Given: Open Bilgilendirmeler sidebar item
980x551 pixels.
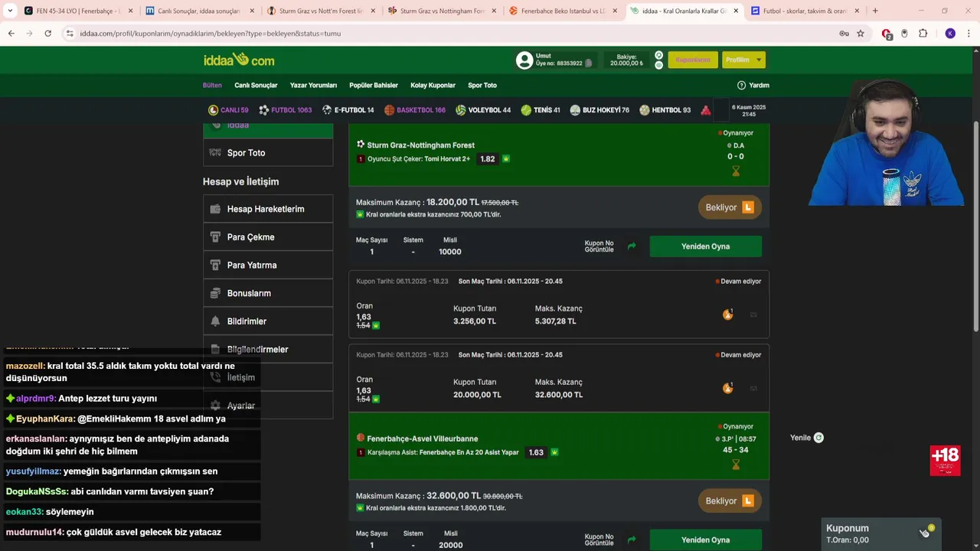Looking at the screenshot, I should 268,349.
